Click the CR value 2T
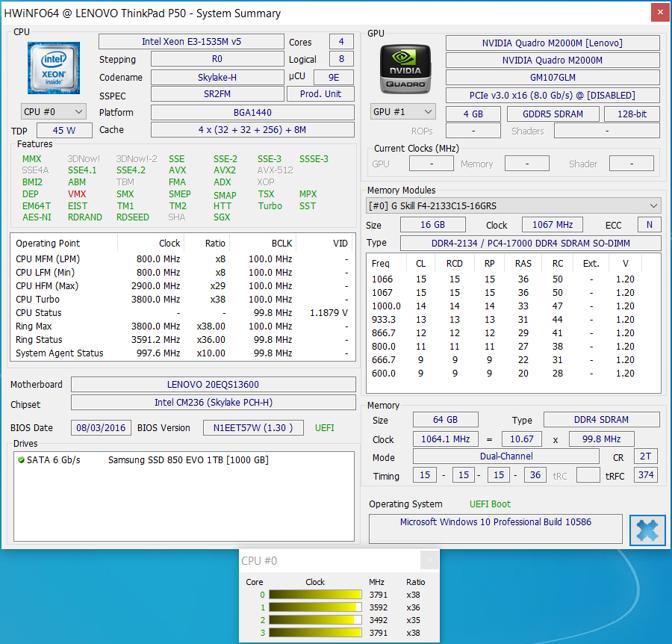The image size is (672, 644). tap(645, 456)
